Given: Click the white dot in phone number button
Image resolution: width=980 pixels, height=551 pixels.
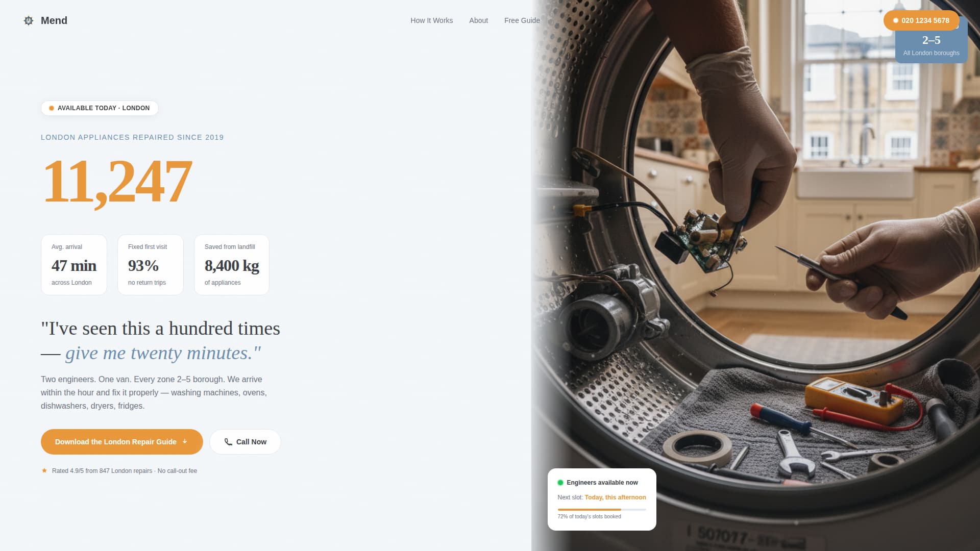Looking at the screenshot, I should [895, 20].
